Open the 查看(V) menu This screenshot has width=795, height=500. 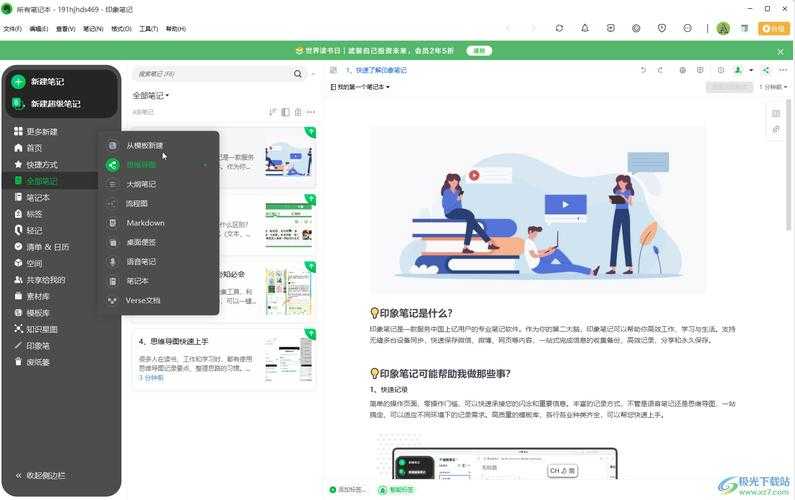click(x=65, y=29)
